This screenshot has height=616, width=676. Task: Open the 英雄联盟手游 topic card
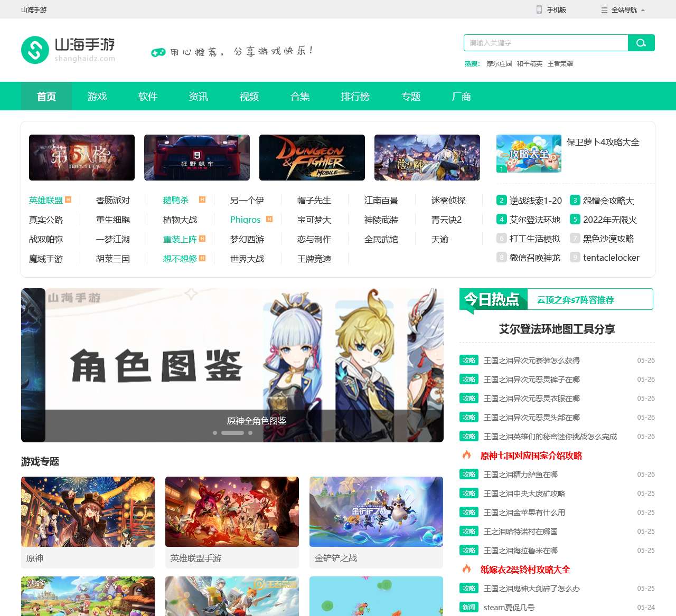pyautogui.click(x=232, y=523)
